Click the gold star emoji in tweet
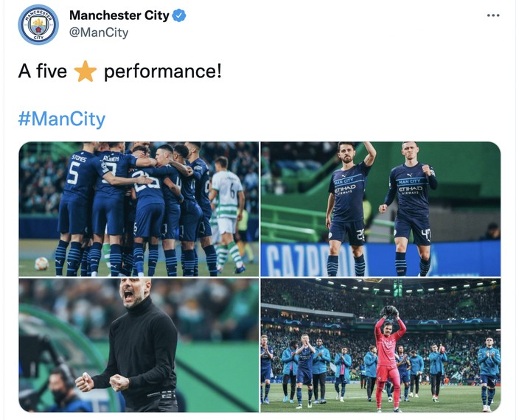Image resolution: width=516 pixels, height=420 pixels. tap(86, 71)
